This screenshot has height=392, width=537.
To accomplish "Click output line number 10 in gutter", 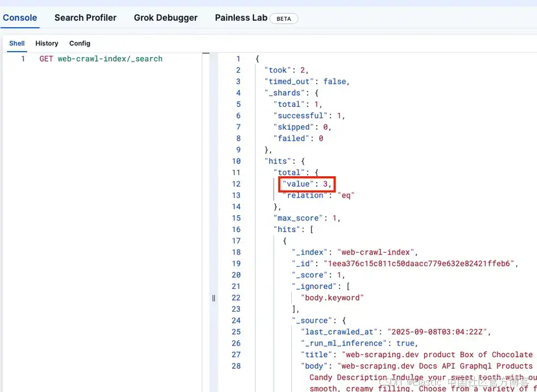I will point(236,161).
